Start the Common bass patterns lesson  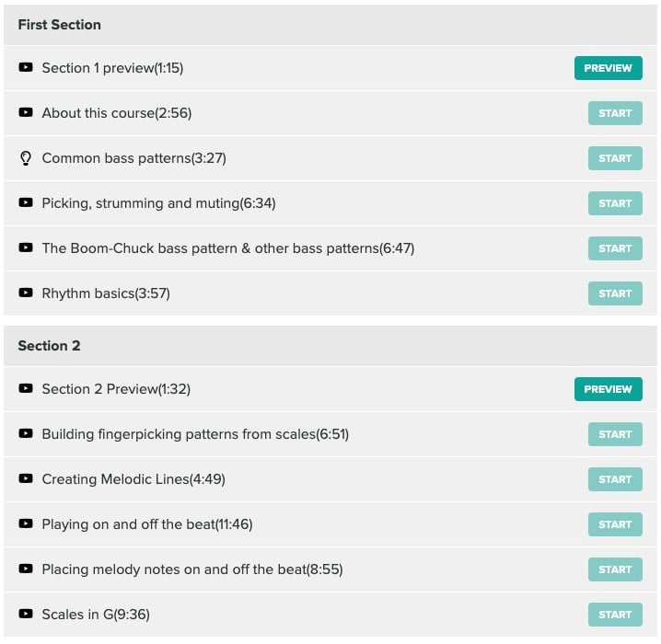tap(615, 158)
